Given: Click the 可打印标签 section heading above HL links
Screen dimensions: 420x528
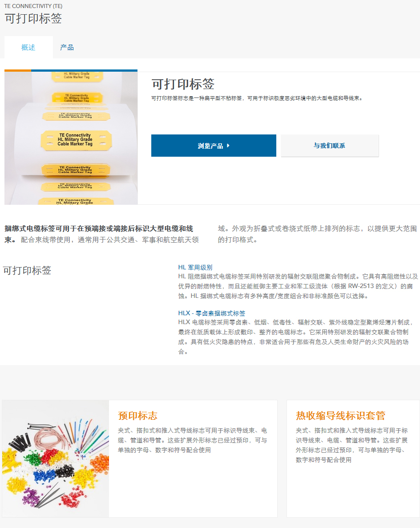Looking at the screenshot, I should click(x=27, y=270).
